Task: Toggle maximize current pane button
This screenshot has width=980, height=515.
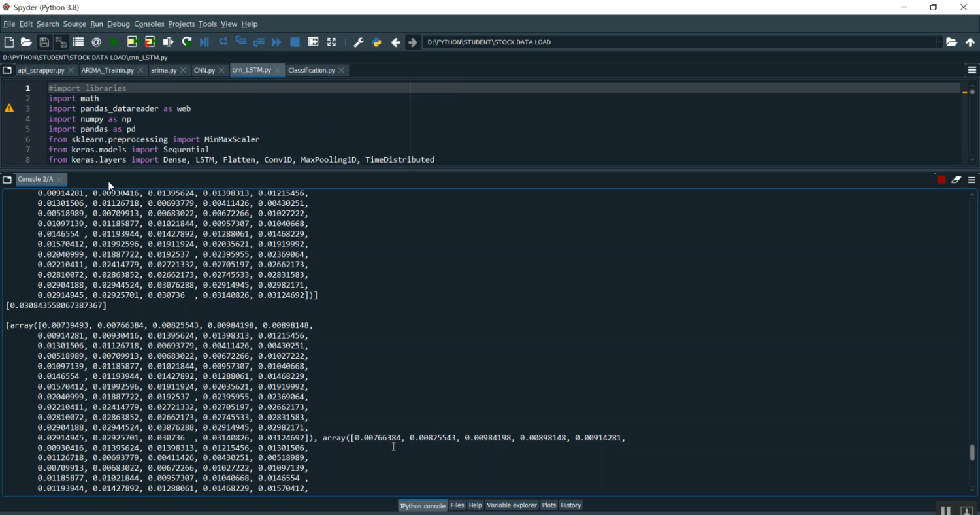Action: coord(313,42)
